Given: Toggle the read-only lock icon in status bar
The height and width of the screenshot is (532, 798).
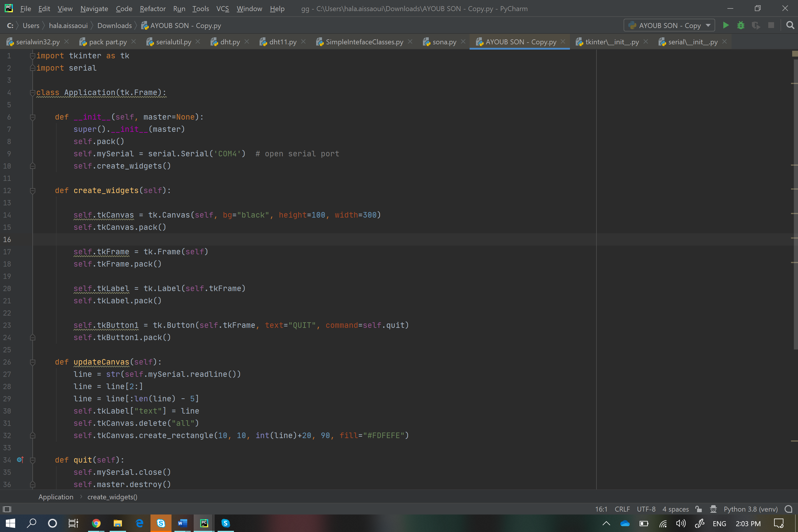Looking at the screenshot, I should point(698,509).
